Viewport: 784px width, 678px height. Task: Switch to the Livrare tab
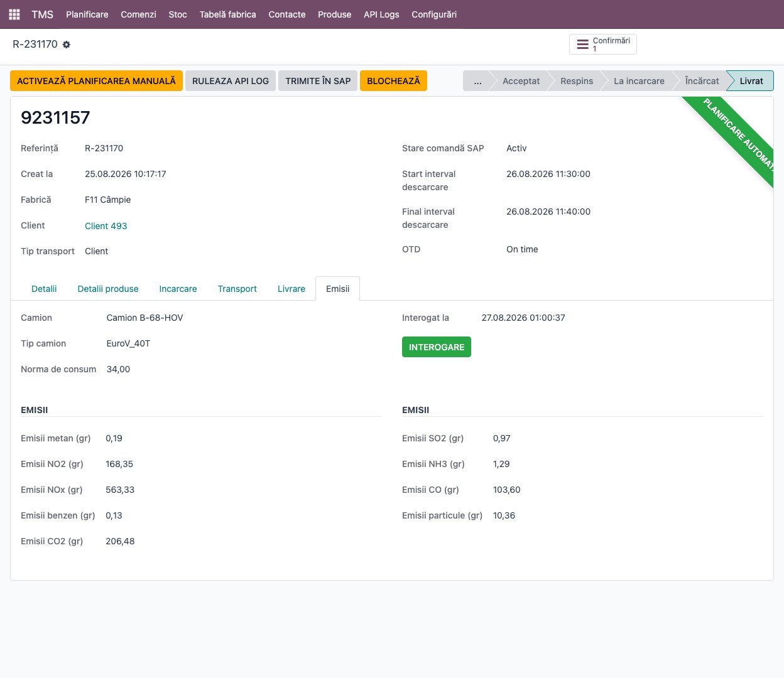(291, 289)
